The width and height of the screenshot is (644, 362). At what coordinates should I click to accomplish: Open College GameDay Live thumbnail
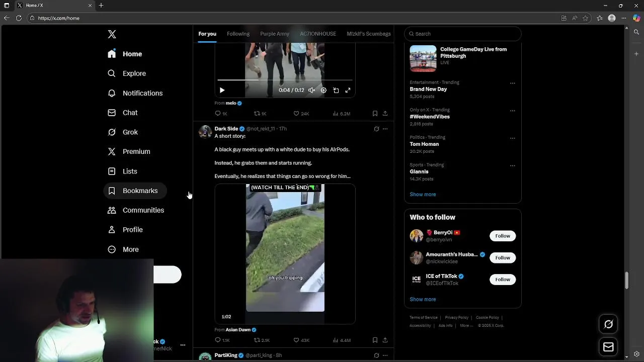pos(423,58)
